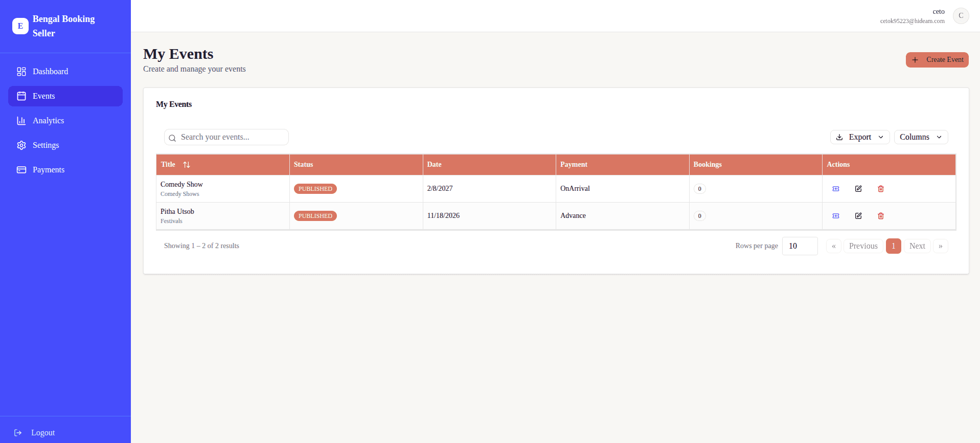Image resolution: width=980 pixels, height=443 pixels.
Task: Go to Analytics page
Action: [65, 121]
